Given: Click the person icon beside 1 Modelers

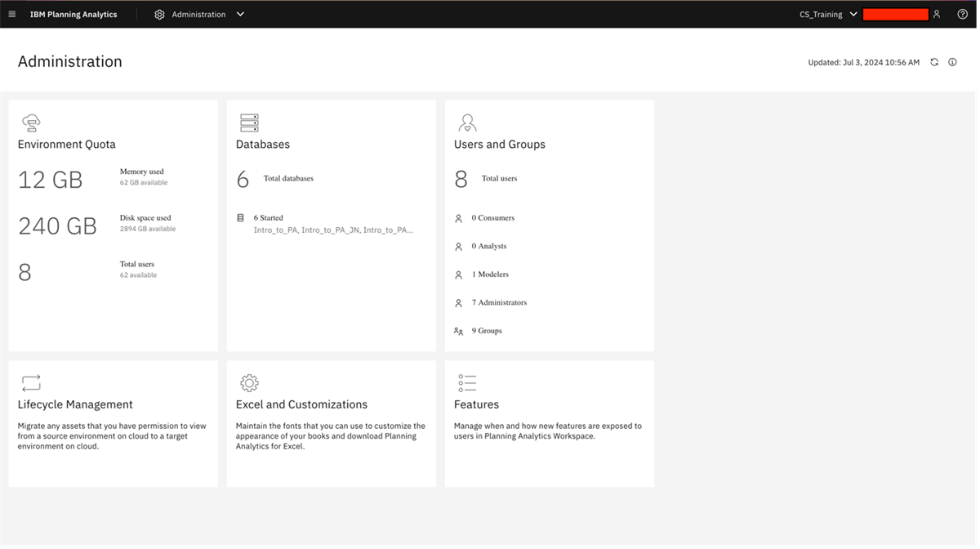Looking at the screenshot, I should tap(458, 274).
